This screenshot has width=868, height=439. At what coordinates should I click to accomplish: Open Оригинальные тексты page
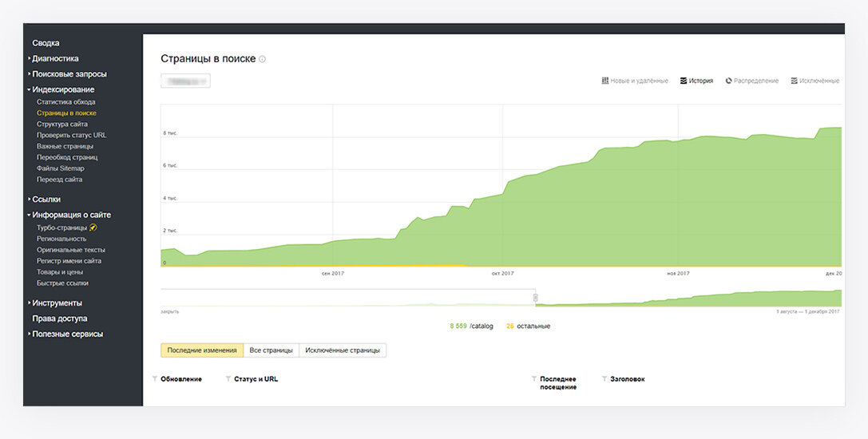pos(71,250)
